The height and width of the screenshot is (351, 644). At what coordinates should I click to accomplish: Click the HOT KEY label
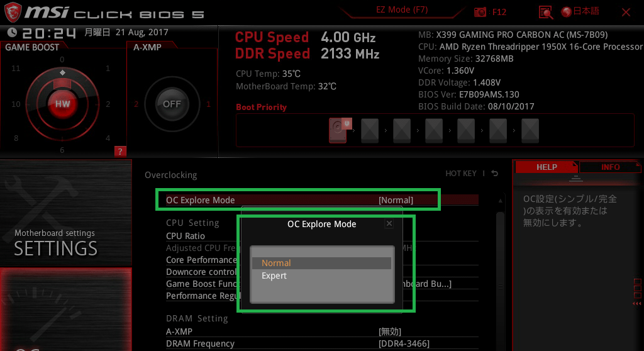(461, 174)
